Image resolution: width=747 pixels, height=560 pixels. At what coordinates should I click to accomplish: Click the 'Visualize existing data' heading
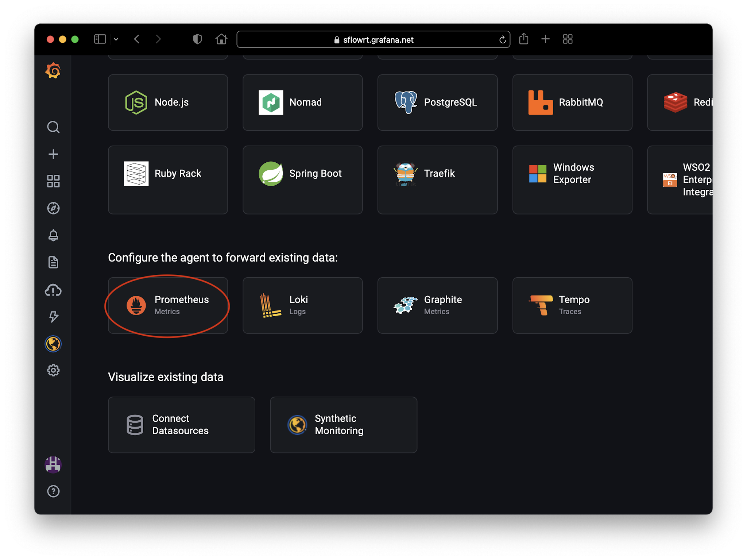coord(166,377)
